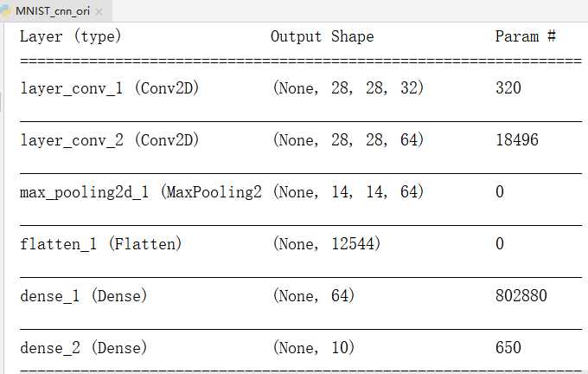Click output shape (None, 28, 28, 32)
This screenshot has height=374, width=588.
(348, 88)
